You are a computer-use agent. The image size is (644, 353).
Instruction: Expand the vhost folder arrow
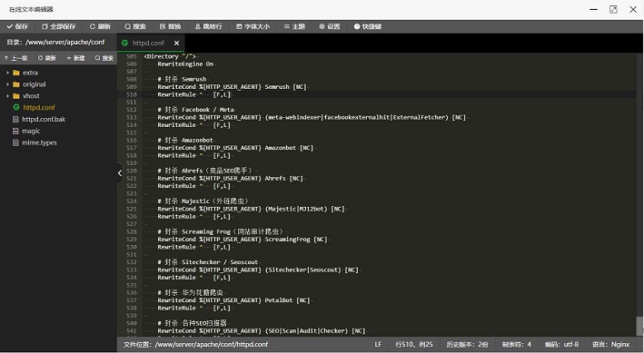tap(7, 96)
